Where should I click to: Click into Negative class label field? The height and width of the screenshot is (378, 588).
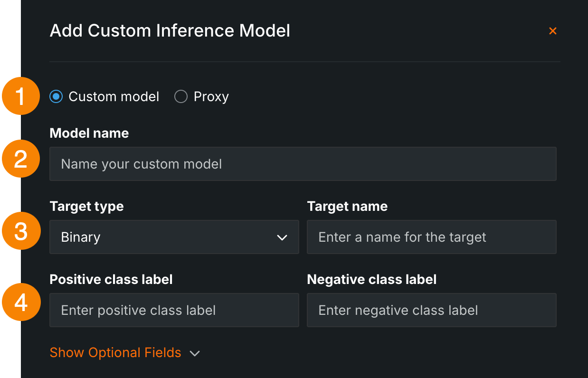click(431, 310)
